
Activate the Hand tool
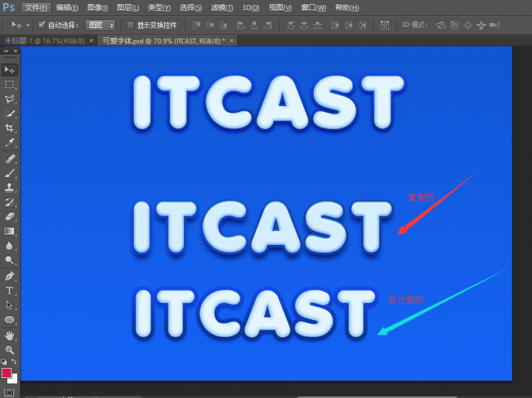9,335
